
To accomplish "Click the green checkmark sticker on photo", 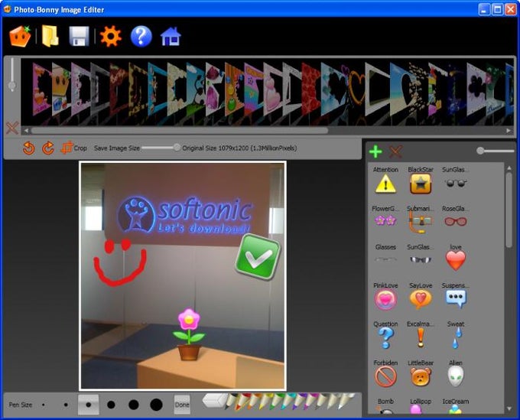I will [x=258, y=256].
